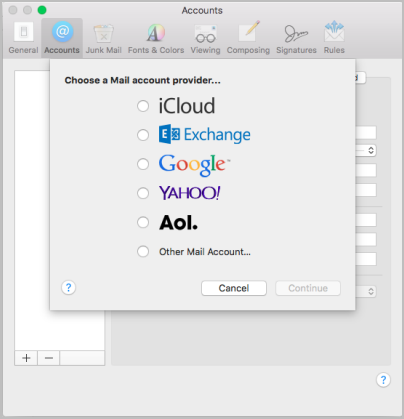The image size is (404, 419).
Task: Select the iCloud radio button
Action: pyautogui.click(x=143, y=106)
